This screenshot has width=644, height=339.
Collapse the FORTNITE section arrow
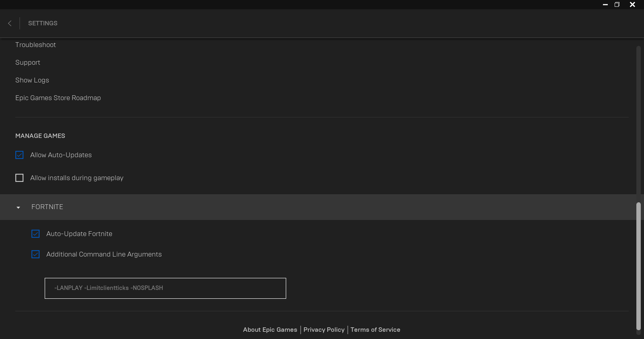(x=18, y=208)
